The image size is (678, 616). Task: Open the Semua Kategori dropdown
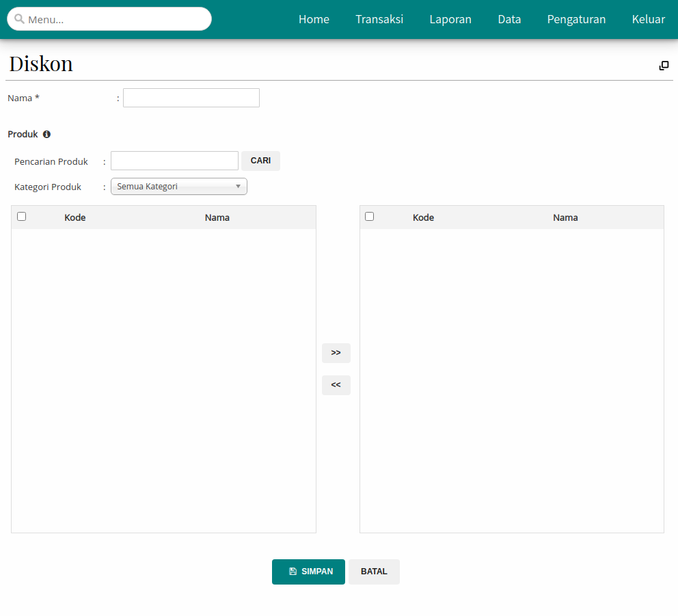pyautogui.click(x=178, y=187)
